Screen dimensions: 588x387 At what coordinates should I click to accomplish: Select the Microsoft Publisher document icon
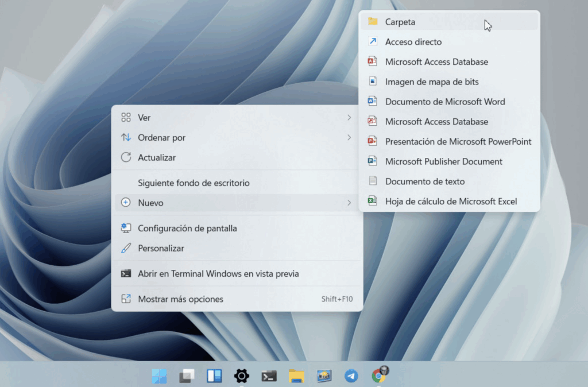pyautogui.click(x=443, y=161)
